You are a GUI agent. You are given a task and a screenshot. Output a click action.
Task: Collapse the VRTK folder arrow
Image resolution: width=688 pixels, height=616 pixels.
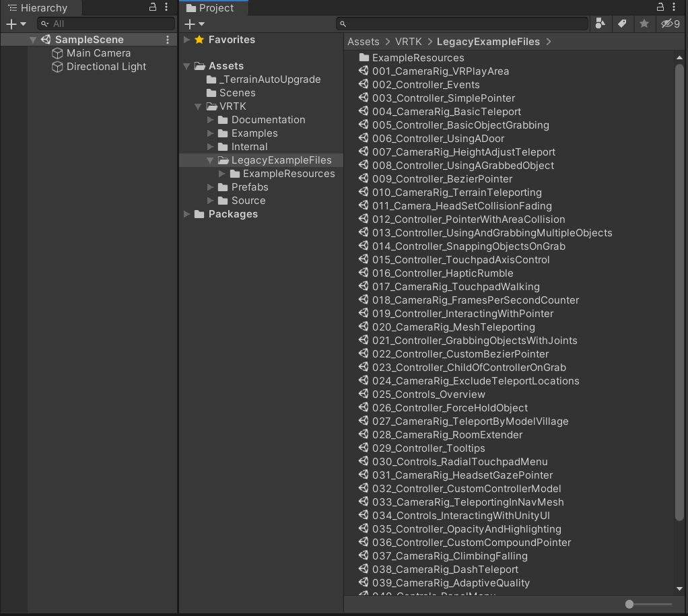[x=199, y=106]
